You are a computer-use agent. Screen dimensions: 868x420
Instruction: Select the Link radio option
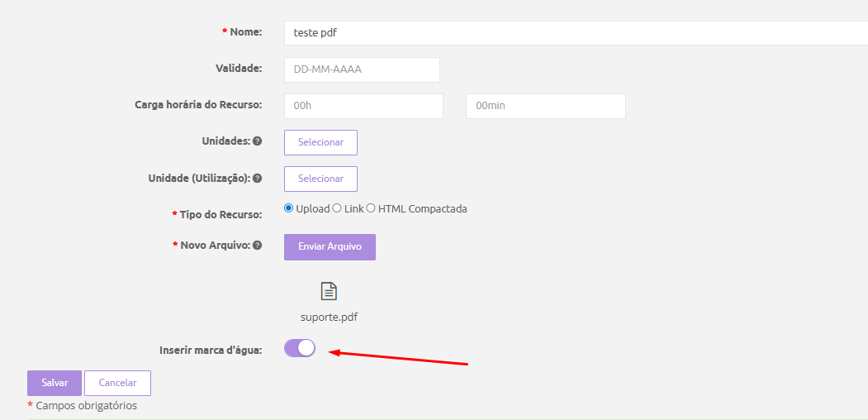tap(337, 208)
